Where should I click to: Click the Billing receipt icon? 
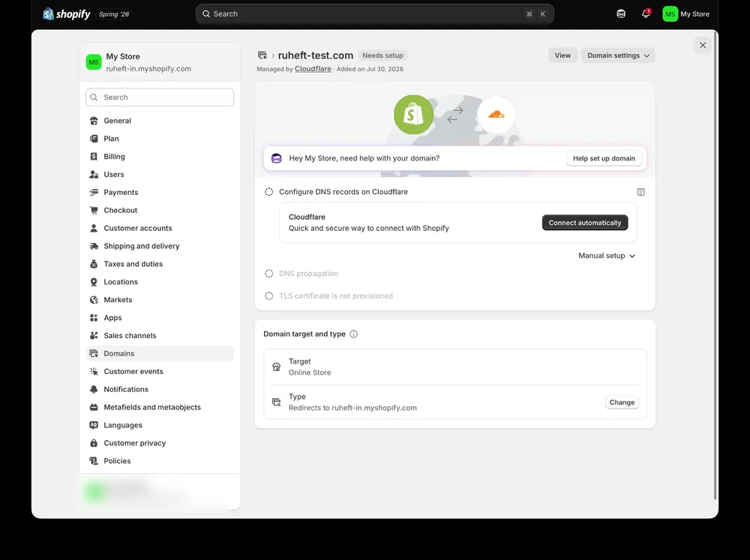(x=94, y=157)
